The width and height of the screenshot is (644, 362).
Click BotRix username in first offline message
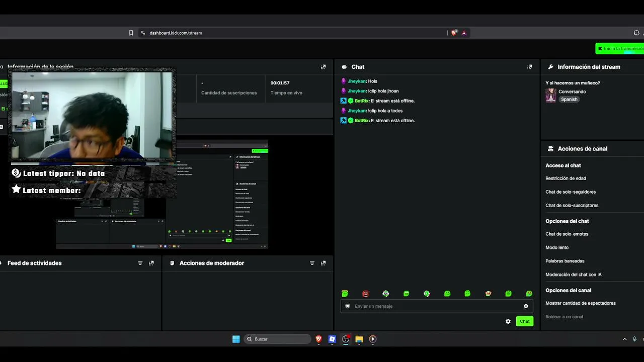pyautogui.click(x=362, y=101)
